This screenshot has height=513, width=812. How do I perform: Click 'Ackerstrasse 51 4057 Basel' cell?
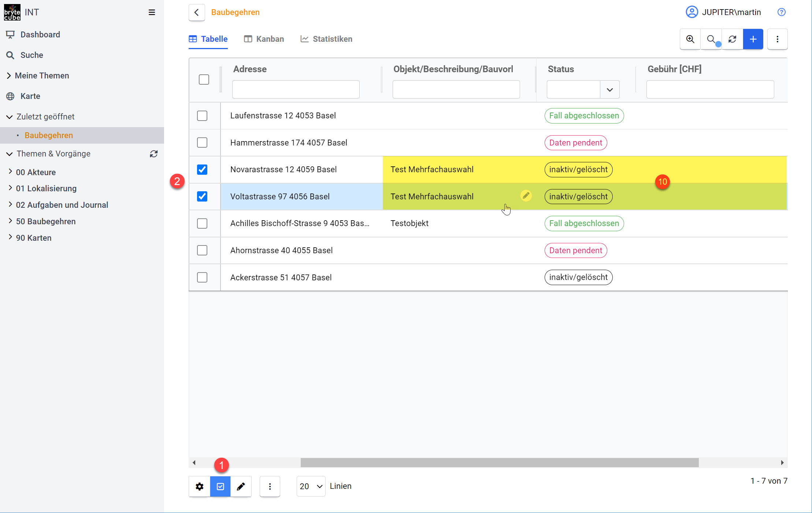[x=281, y=277]
